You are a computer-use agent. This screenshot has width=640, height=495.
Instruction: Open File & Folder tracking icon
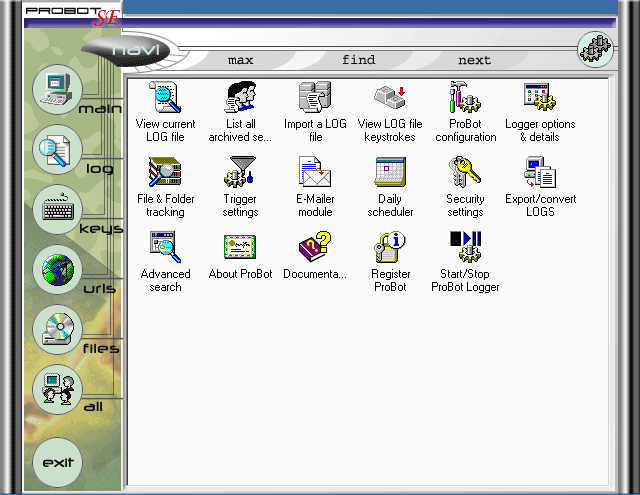pyautogui.click(x=165, y=172)
